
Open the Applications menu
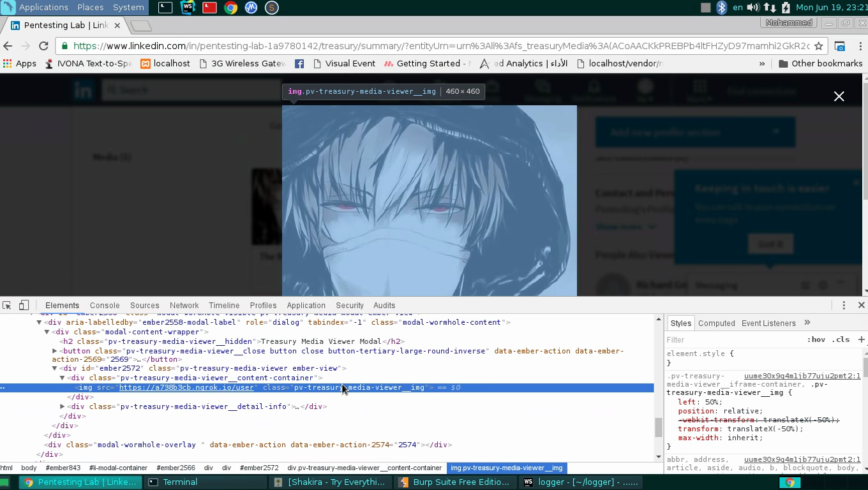[43, 8]
